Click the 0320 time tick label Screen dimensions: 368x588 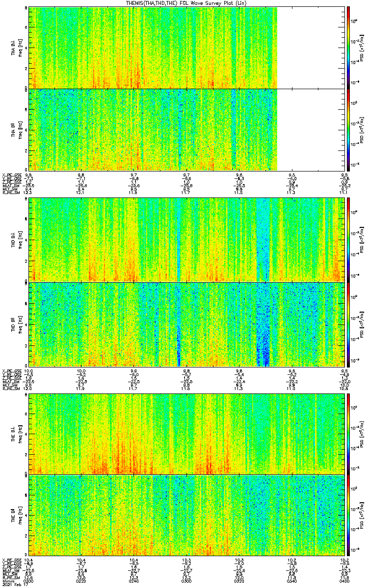point(239,580)
